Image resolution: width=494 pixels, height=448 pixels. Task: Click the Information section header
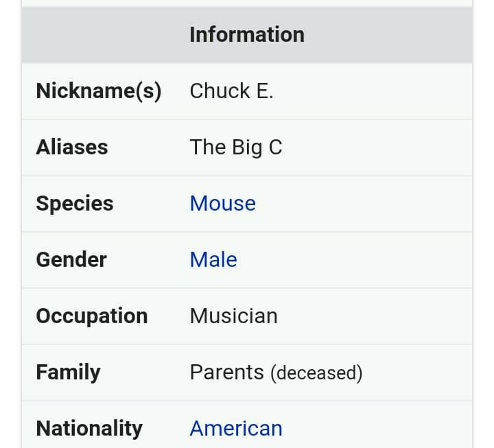click(247, 34)
